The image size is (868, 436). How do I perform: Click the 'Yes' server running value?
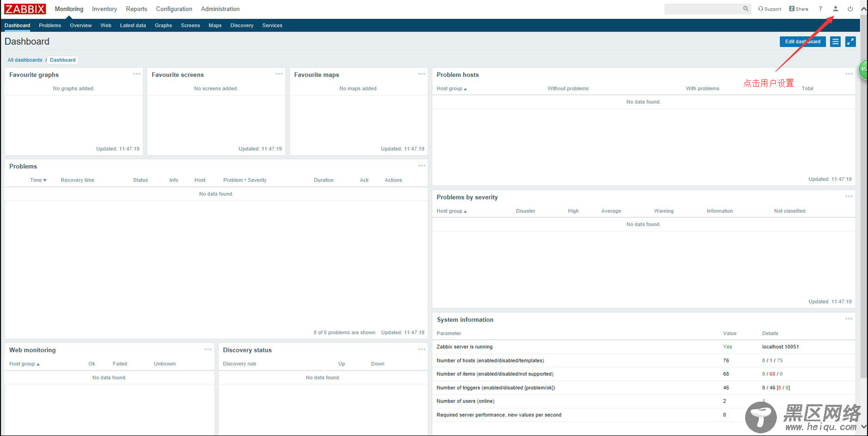coord(728,347)
